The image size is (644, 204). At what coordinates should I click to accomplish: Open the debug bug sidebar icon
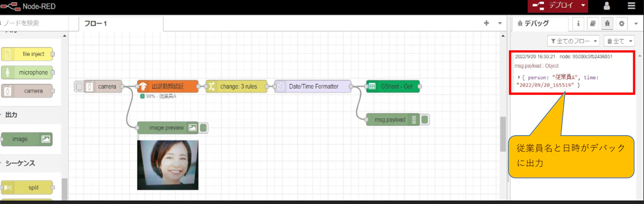pyautogui.click(x=607, y=24)
